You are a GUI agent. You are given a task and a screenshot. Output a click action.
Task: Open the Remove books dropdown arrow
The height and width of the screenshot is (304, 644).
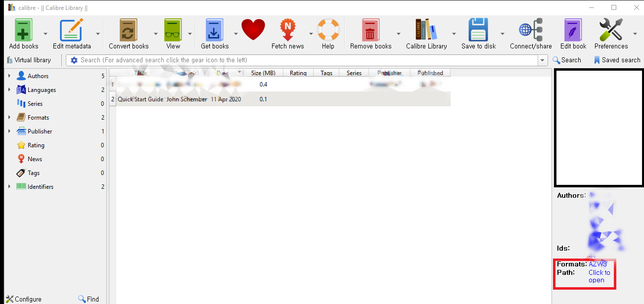click(398, 34)
